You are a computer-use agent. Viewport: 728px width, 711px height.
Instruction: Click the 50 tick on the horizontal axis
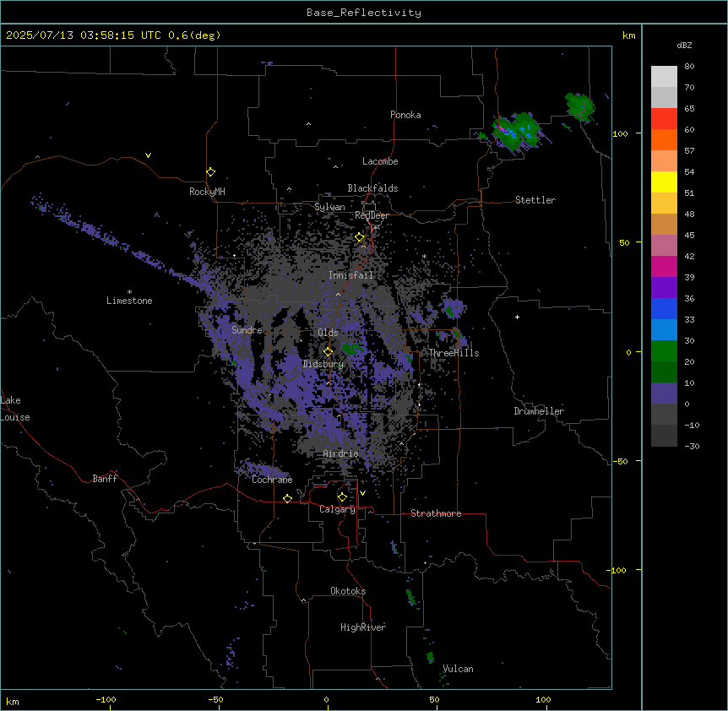(x=434, y=699)
